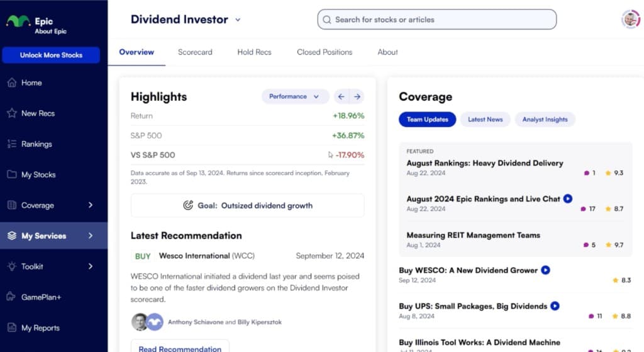Image resolution: width=644 pixels, height=352 pixels.
Task: Click the Epic jester hat logo
Action: click(x=18, y=21)
